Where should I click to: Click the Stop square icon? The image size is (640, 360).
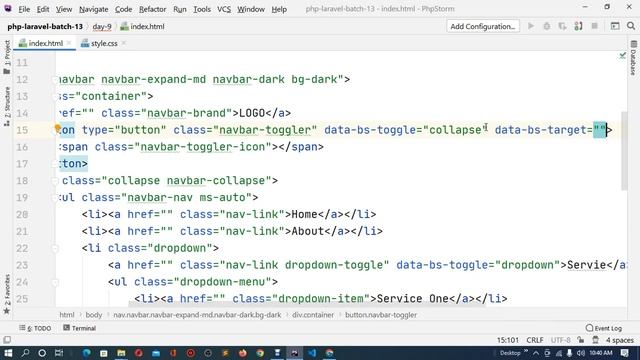tap(595, 26)
